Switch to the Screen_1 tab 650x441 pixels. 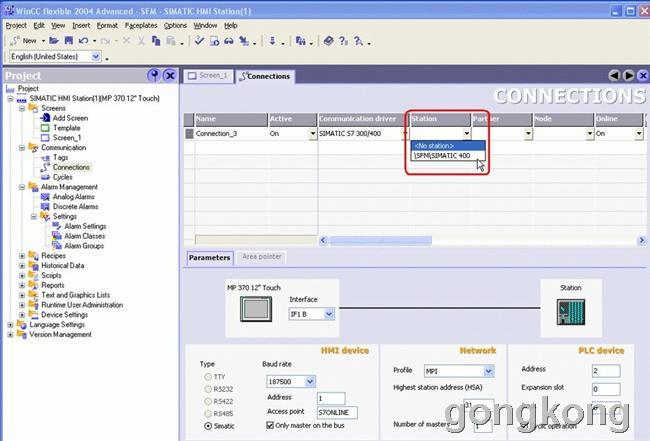click(209, 76)
